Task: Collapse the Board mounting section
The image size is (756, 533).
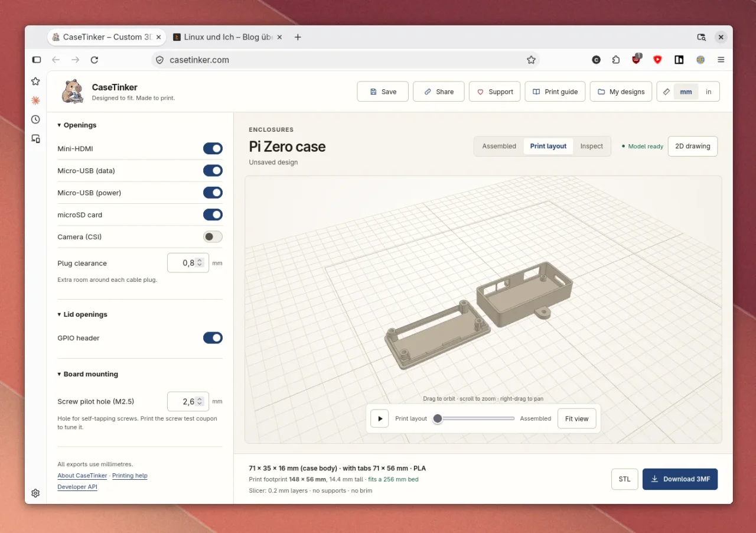Action: coord(87,374)
